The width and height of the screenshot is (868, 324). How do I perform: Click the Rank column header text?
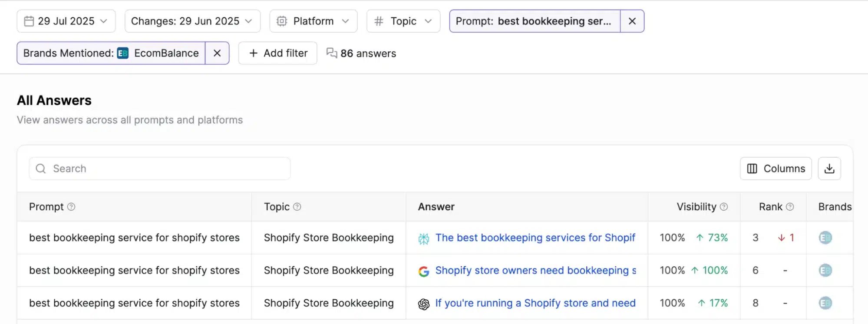coord(771,207)
